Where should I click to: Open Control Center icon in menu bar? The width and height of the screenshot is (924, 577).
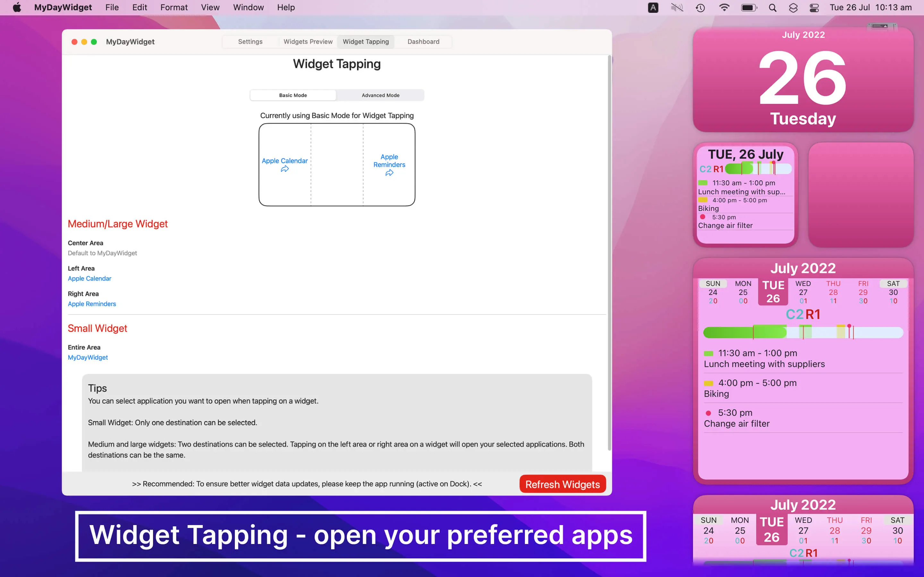pyautogui.click(x=814, y=8)
